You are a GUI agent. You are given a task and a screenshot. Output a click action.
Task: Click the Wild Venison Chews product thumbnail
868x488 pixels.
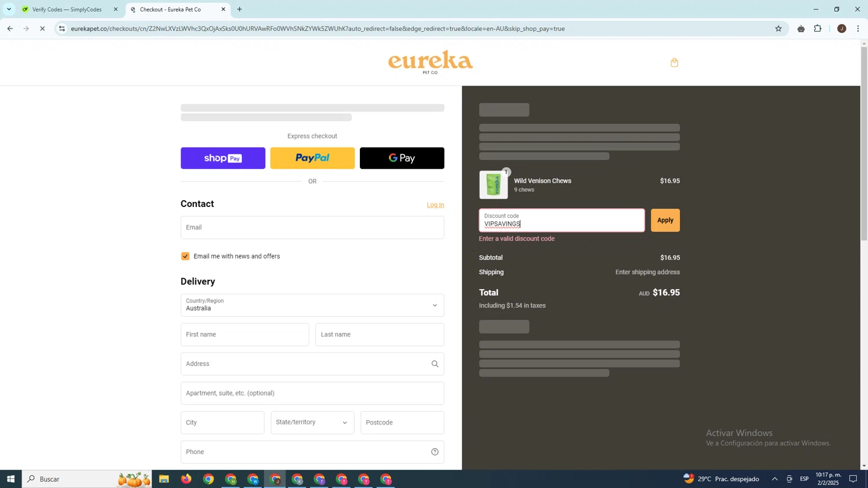click(494, 185)
